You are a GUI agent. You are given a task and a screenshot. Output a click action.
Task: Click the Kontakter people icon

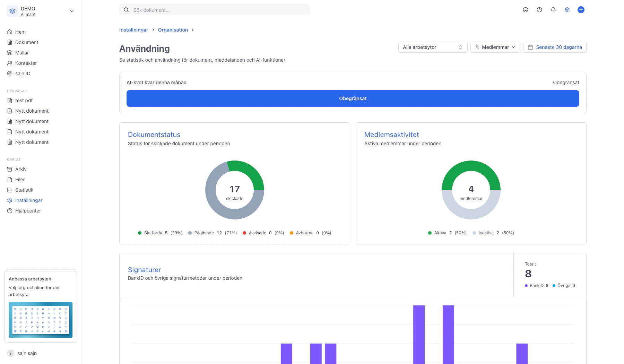[x=10, y=63]
